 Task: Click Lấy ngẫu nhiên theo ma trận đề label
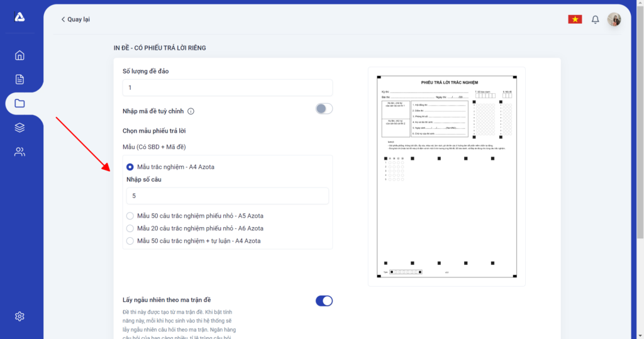pos(167,300)
